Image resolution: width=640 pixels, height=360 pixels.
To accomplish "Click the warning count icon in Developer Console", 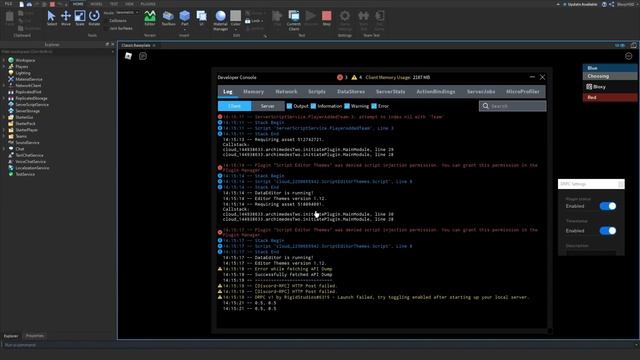I will pos(354,77).
